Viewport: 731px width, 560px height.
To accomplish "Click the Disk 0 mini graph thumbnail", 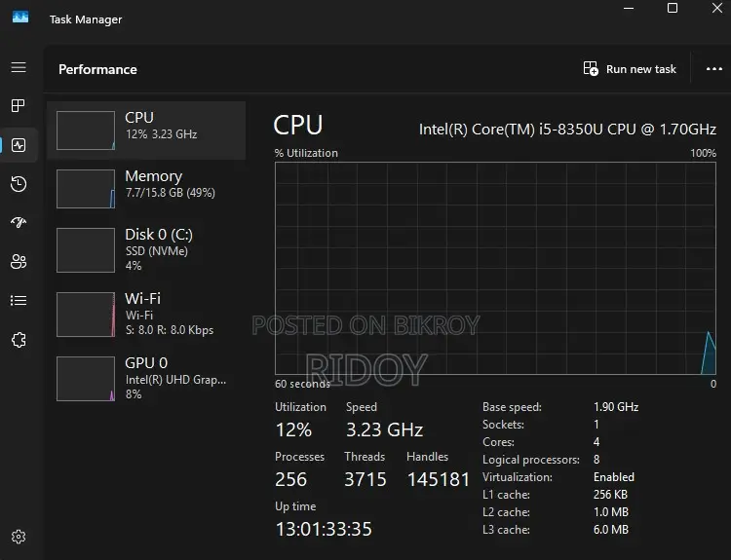I will (x=86, y=250).
